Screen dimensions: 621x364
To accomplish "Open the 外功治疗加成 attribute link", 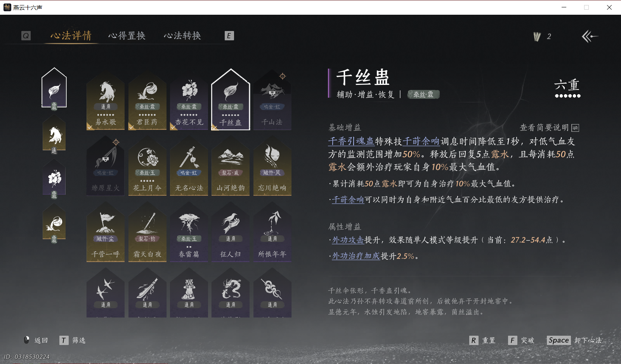I will (356, 256).
